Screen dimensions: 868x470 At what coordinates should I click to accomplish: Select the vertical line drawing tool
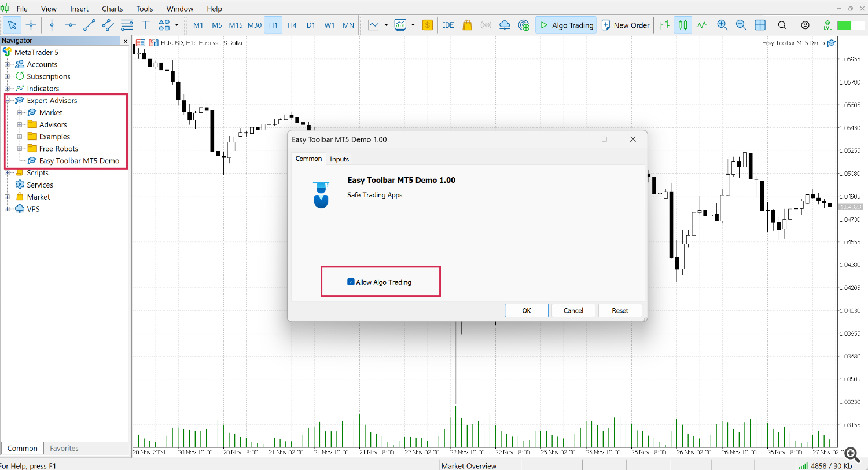point(52,25)
